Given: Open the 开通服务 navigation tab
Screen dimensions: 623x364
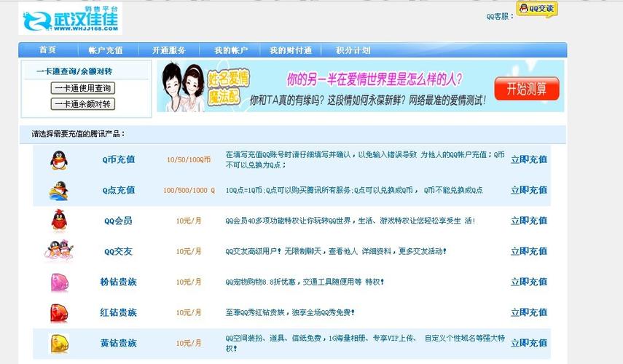Looking at the screenshot, I should click(x=169, y=50).
